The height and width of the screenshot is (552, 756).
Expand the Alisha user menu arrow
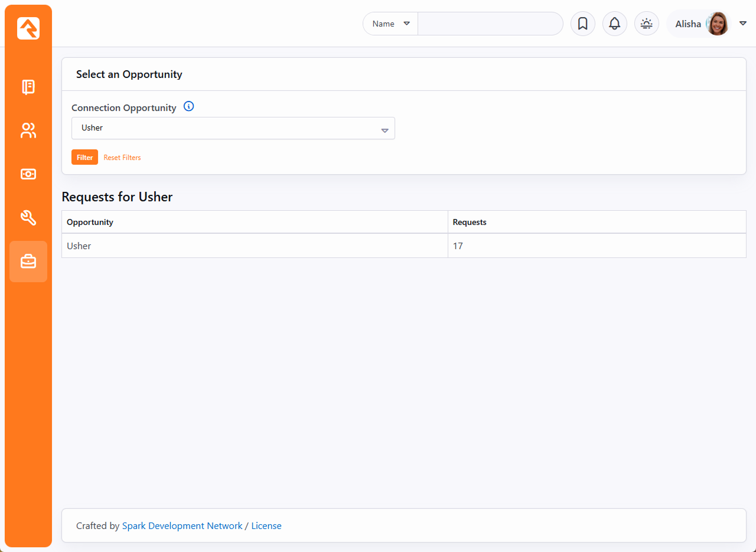coord(743,24)
